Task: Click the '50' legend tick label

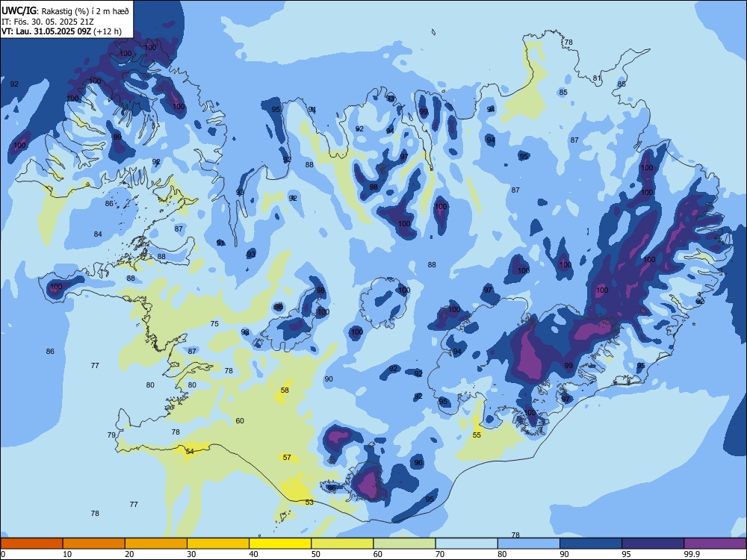Action: 316,554
